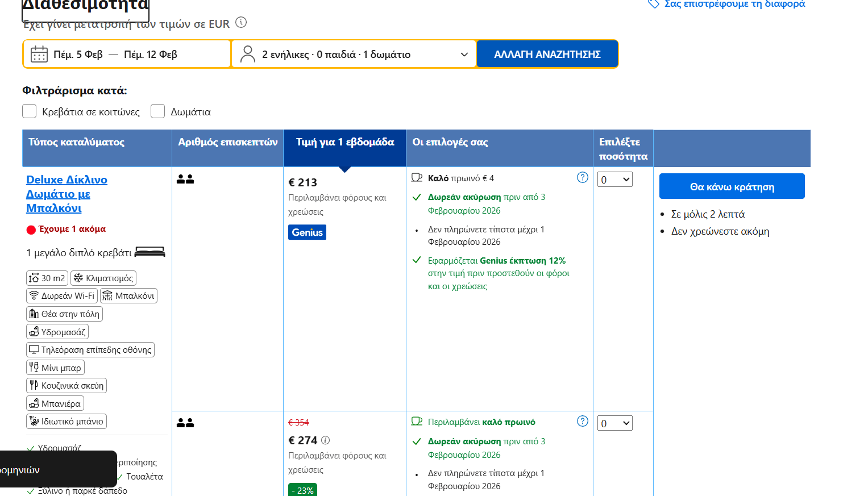Click the calendar icon in date field

coord(39,55)
